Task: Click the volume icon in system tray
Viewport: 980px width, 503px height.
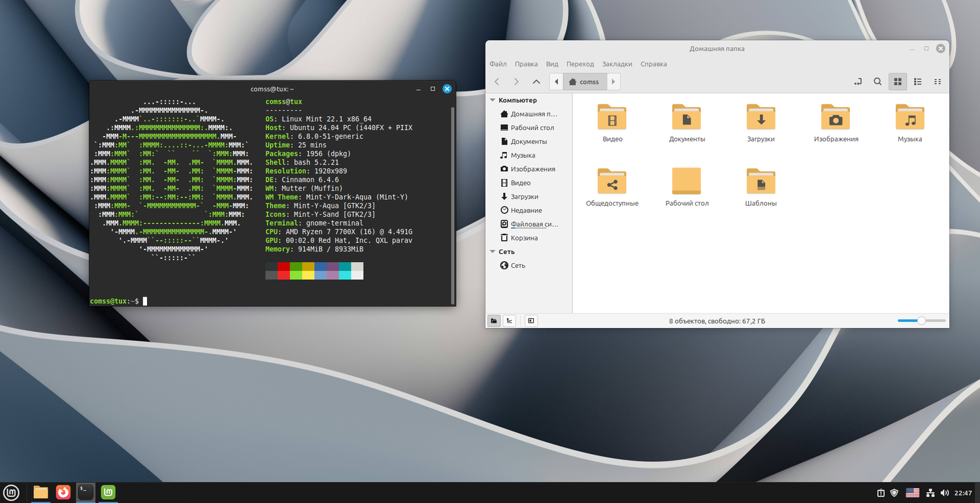Action: point(945,493)
